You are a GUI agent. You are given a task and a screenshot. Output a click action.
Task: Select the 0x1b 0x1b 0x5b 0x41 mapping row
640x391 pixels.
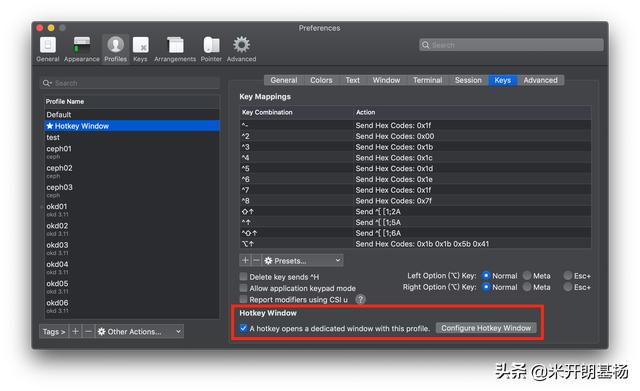[415, 244]
